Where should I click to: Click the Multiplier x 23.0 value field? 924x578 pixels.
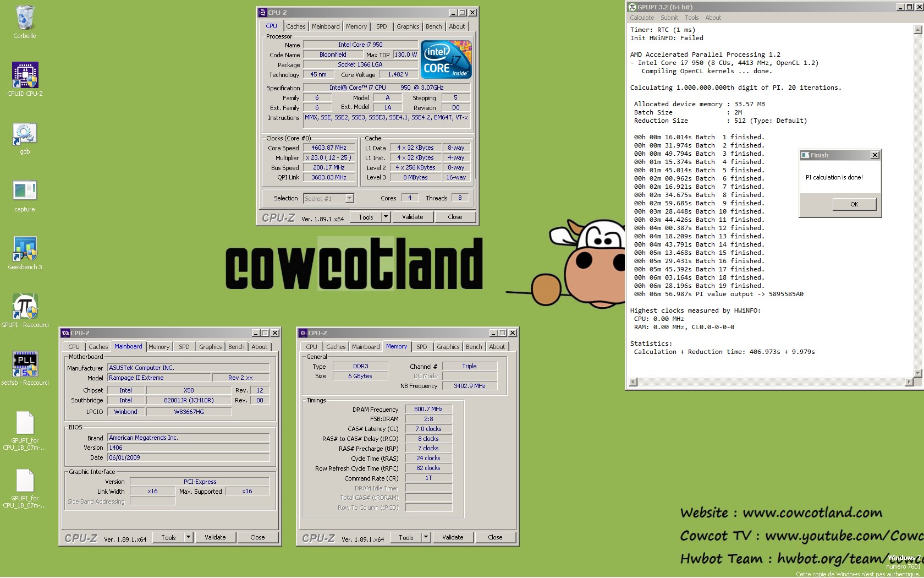pos(329,157)
